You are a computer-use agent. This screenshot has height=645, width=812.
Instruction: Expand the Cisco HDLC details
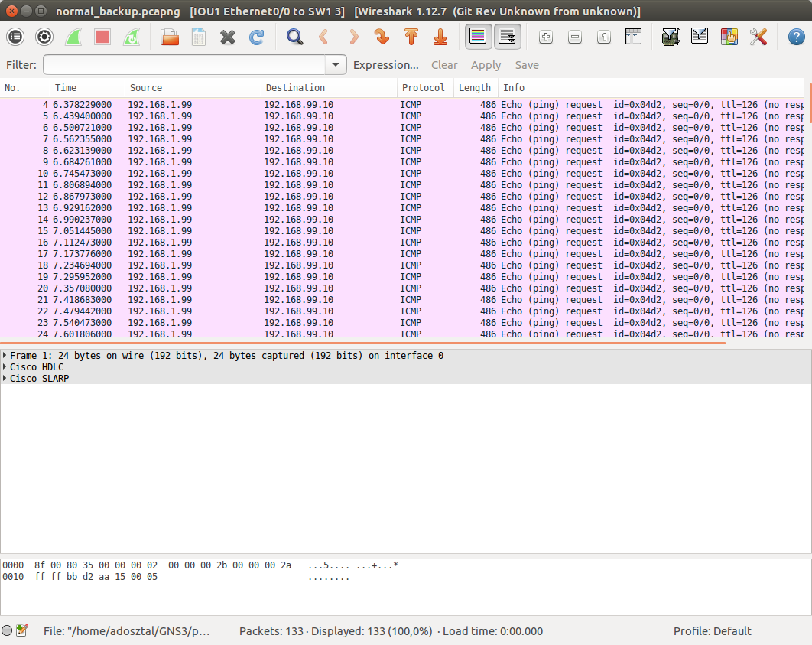point(5,367)
